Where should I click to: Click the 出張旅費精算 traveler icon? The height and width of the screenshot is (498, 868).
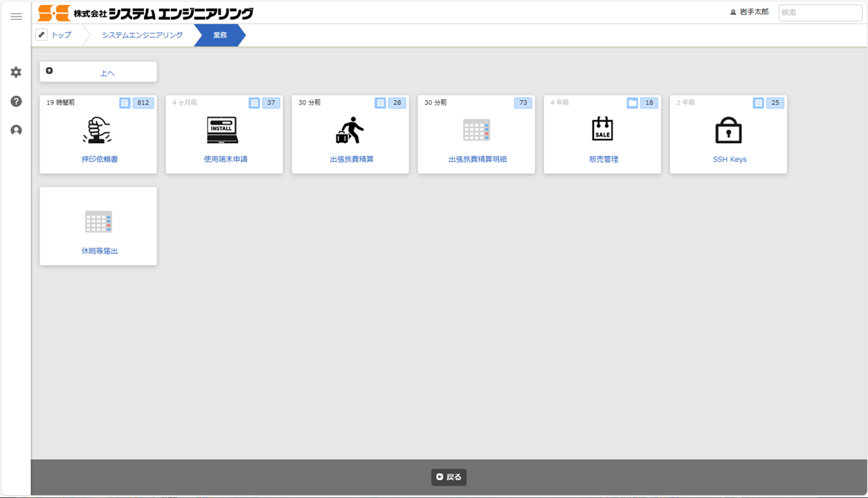coord(350,130)
